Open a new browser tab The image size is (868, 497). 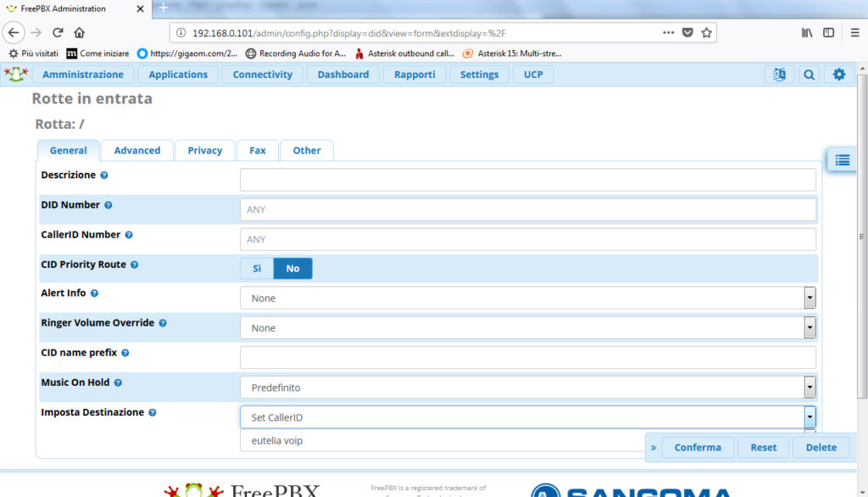163,8
